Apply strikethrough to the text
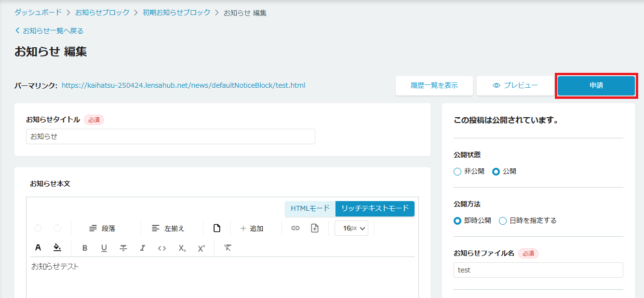Image resolution: width=644 pixels, height=298 pixels. (x=124, y=248)
